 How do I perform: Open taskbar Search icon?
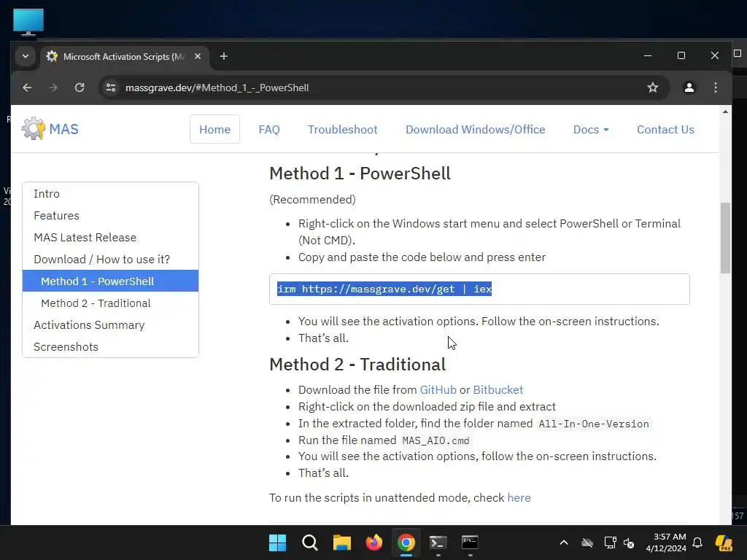[309, 542]
